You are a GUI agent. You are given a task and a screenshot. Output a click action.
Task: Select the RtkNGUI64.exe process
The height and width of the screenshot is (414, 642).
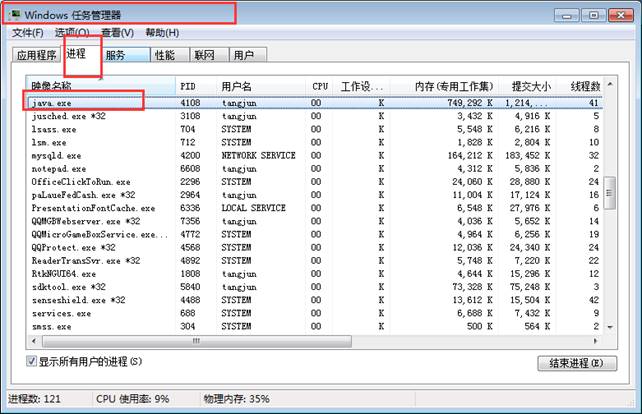pyautogui.click(x=314, y=274)
